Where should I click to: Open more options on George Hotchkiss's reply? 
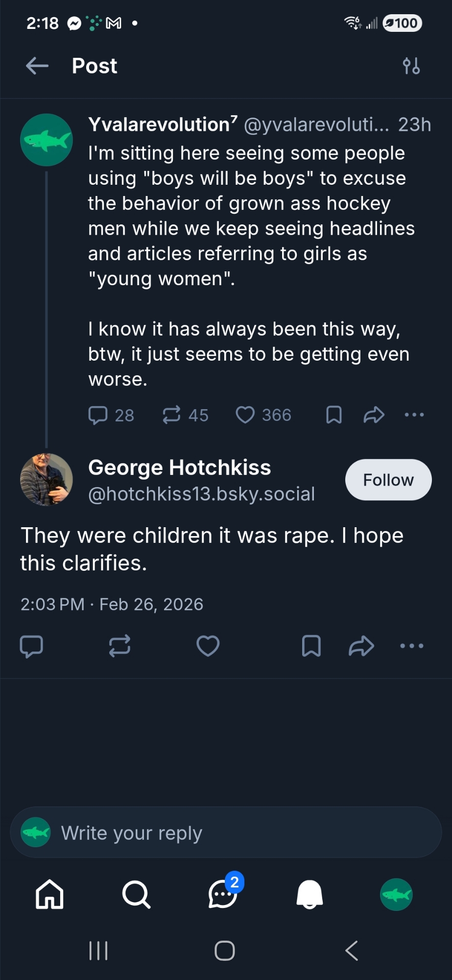coord(412,646)
